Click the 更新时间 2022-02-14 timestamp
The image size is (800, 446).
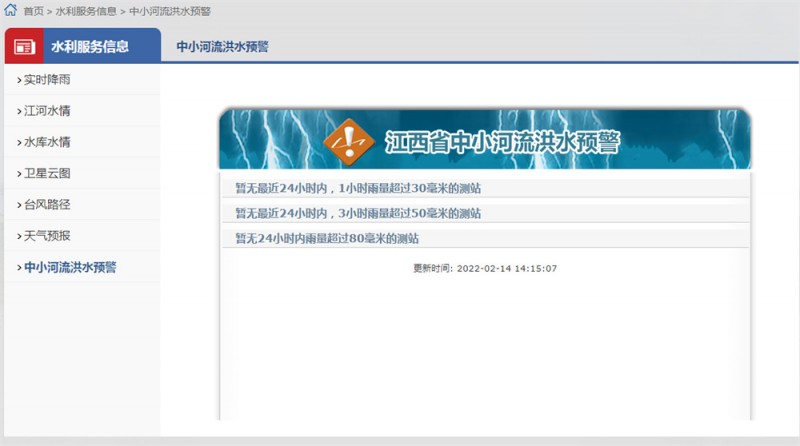coord(485,268)
